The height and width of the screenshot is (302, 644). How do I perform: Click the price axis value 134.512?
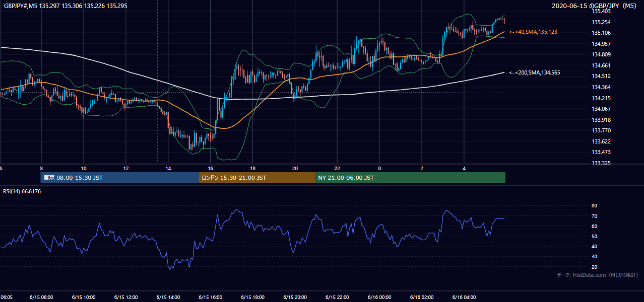pyautogui.click(x=601, y=77)
